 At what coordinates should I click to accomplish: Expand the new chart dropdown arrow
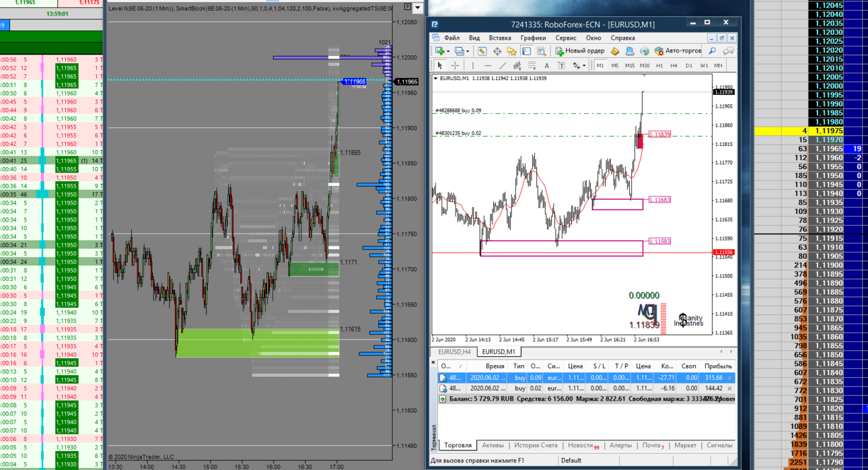point(449,51)
